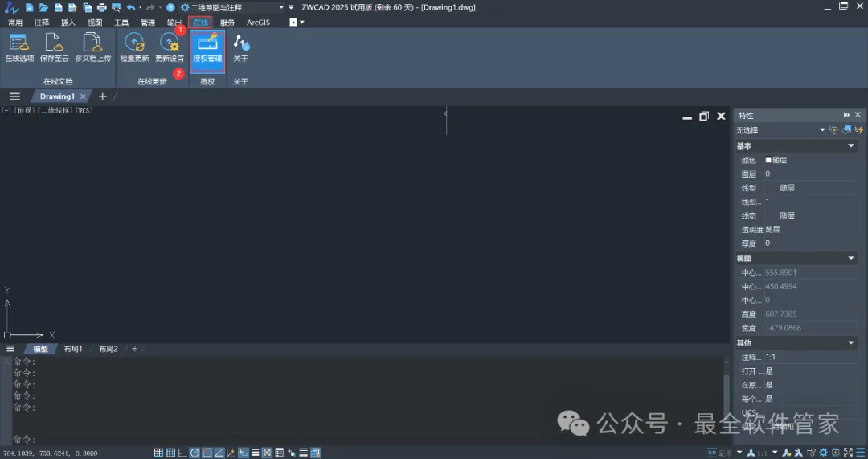Click the 图层 value 0 in properties
Screen dimensions: 868x459
[x=768, y=174]
